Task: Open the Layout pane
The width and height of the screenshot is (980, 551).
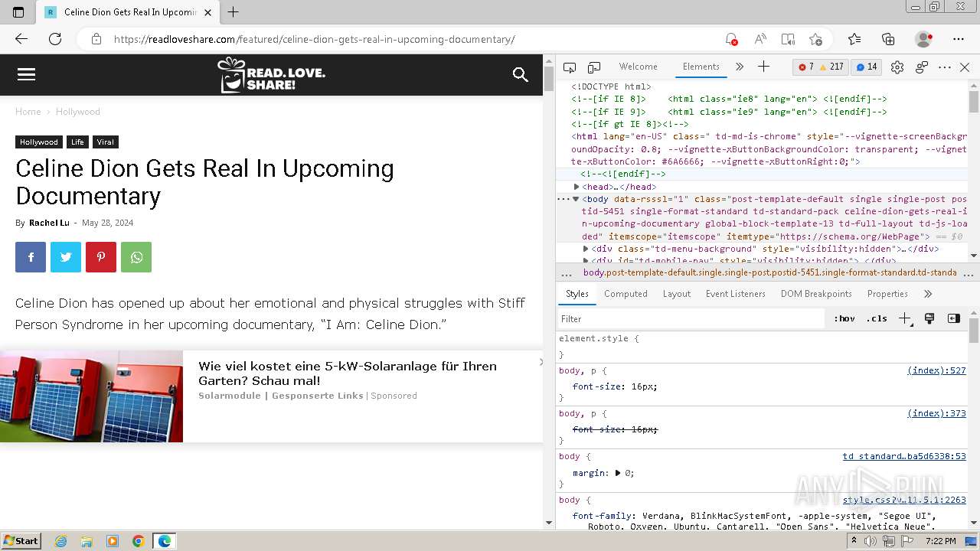Action: click(x=677, y=294)
